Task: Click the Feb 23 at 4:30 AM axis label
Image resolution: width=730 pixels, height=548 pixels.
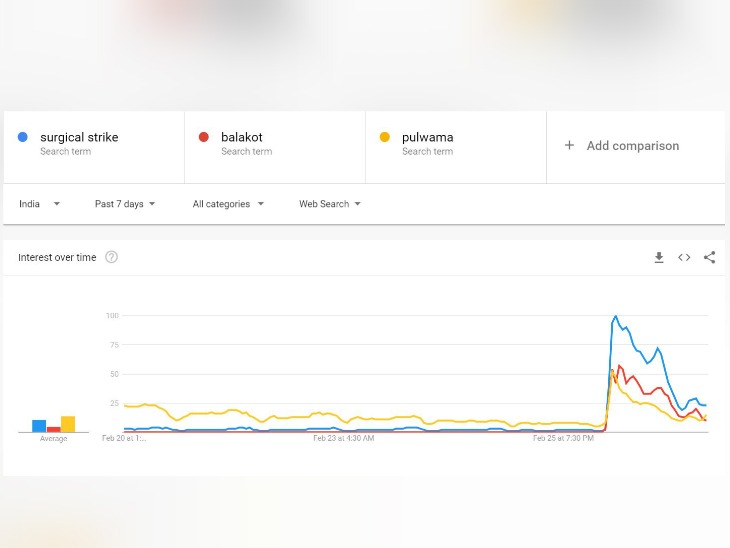Action: (x=343, y=438)
